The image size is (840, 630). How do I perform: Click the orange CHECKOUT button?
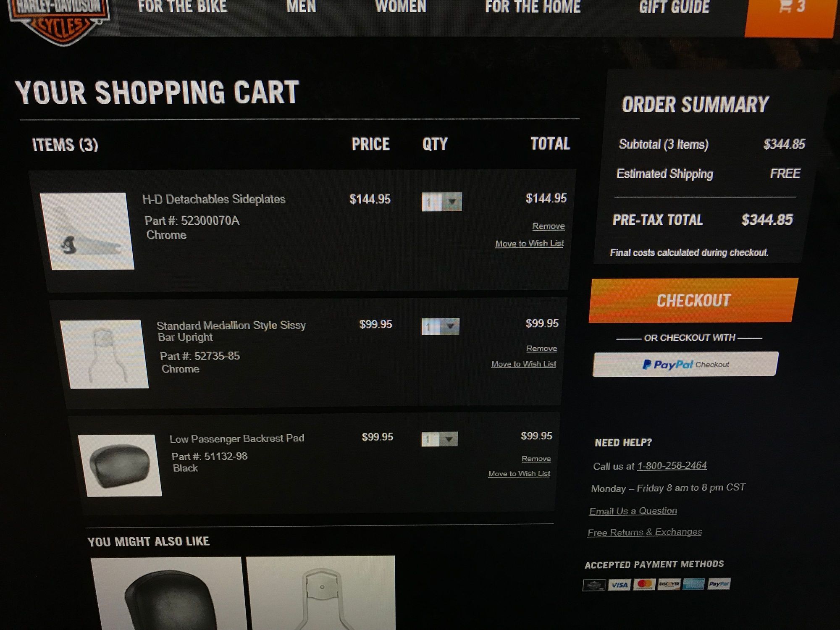coord(693,301)
